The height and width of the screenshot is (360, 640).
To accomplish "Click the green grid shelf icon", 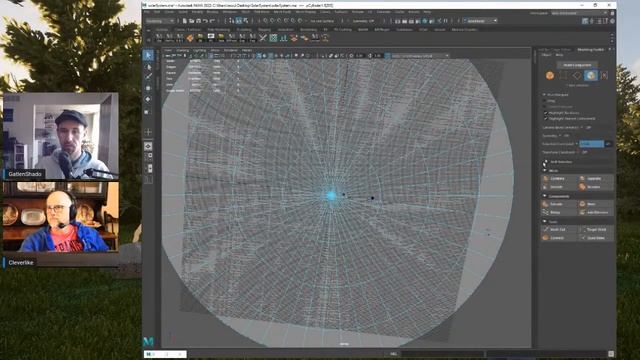I will (273, 38).
